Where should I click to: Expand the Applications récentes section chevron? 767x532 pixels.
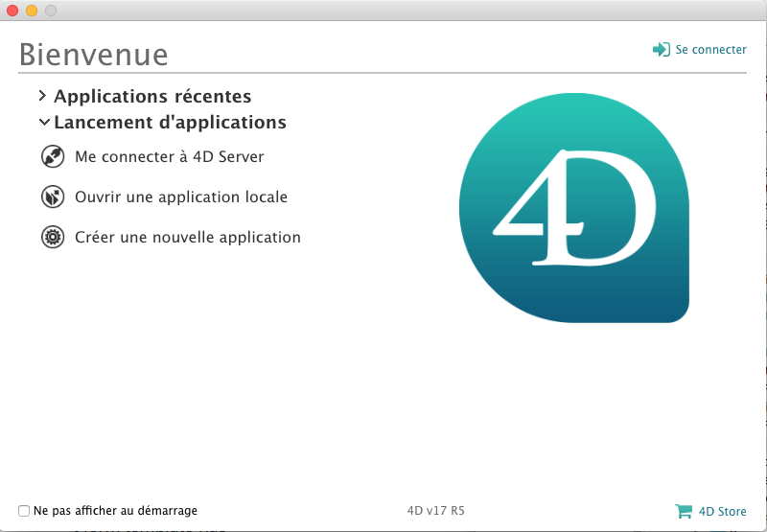43,97
